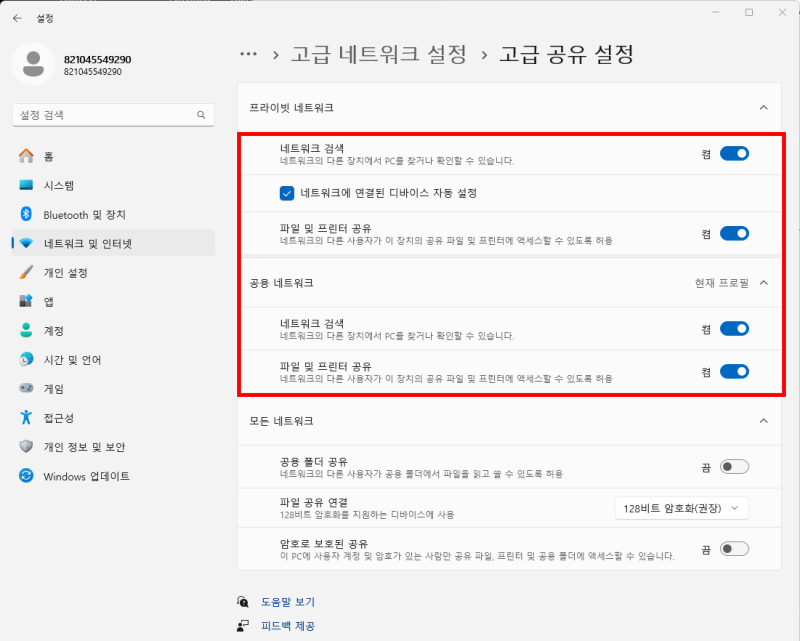
Task: Click the 게임 controller icon
Action: pyautogui.click(x=26, y=388)
